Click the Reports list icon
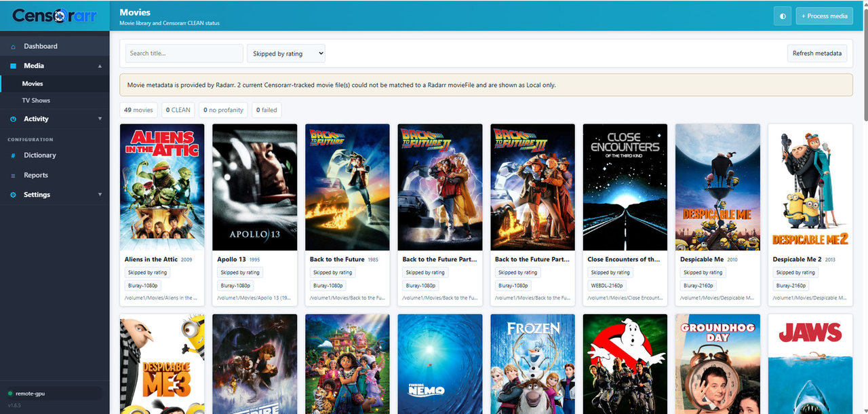 14,175
